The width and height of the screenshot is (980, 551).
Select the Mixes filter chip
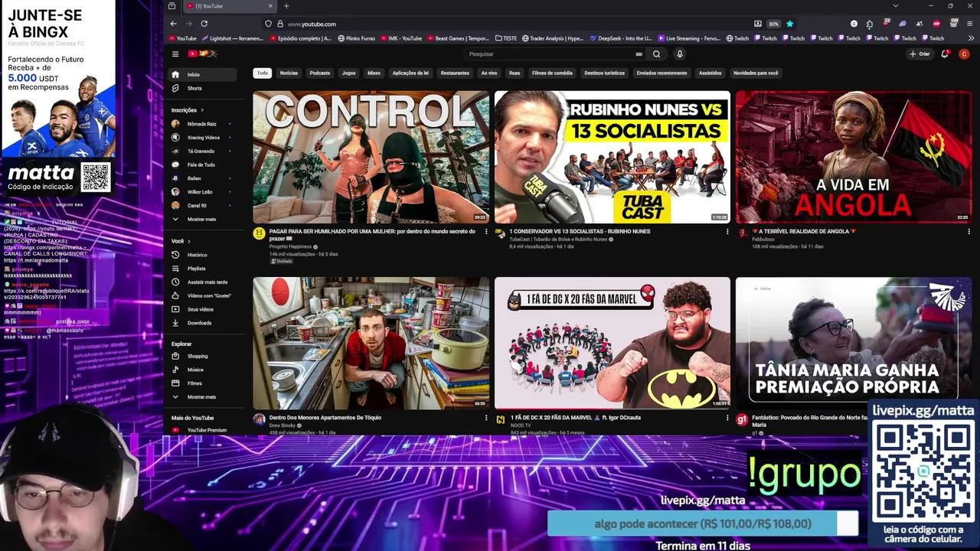pos(374,73)
